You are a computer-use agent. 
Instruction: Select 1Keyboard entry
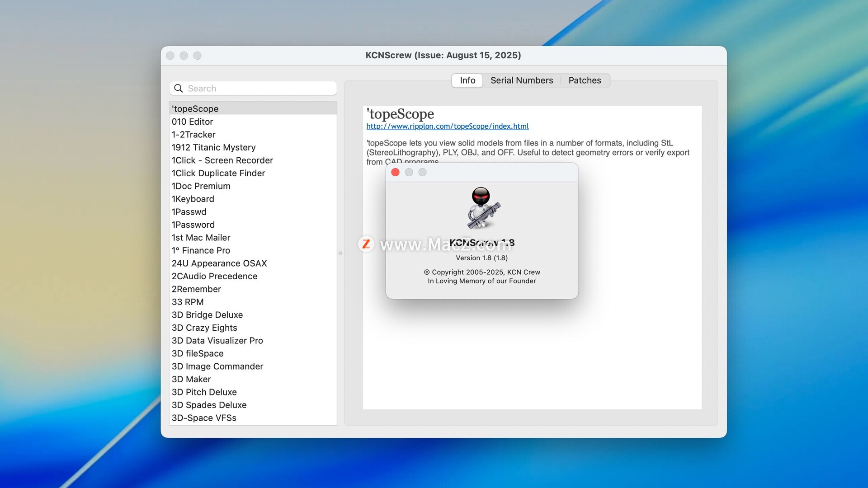coord(253,199)
